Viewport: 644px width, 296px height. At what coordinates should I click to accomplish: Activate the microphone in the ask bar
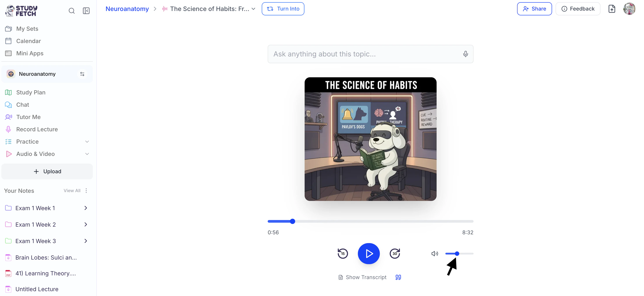pyautogui.click(x=465, y=54)
